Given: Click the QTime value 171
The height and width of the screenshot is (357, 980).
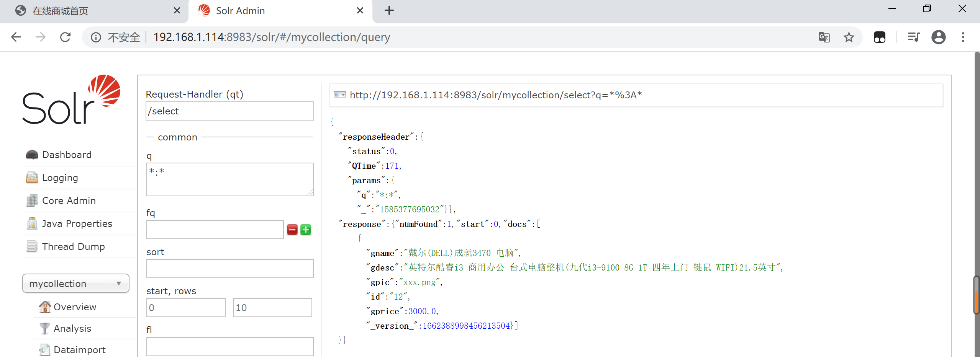Looking at the screenshot, I should 392,166.
